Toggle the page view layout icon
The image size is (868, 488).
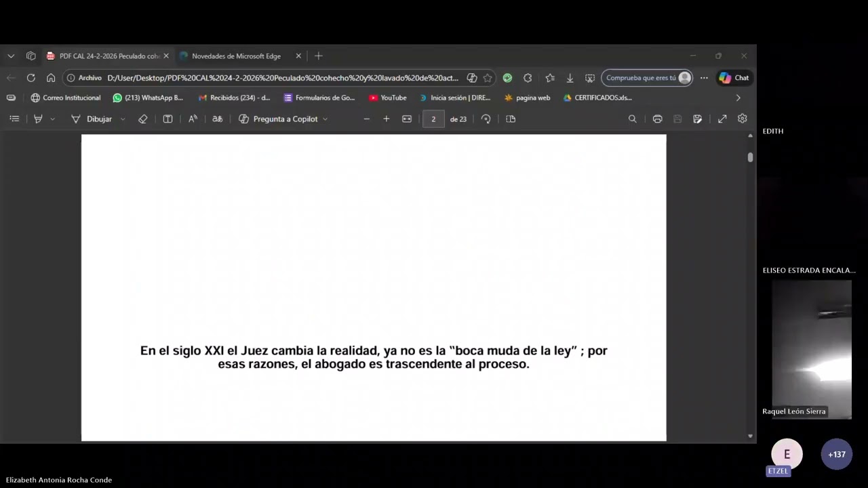[511, 119]
